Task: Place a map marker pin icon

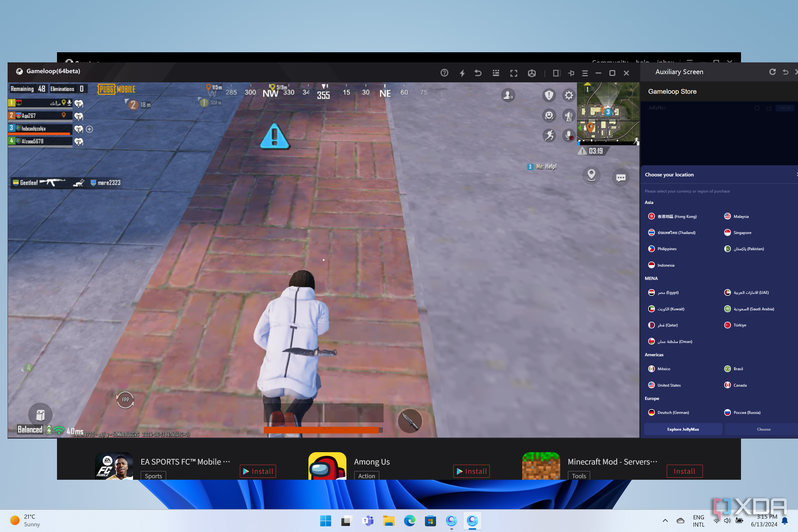Action: coord(592,175)
